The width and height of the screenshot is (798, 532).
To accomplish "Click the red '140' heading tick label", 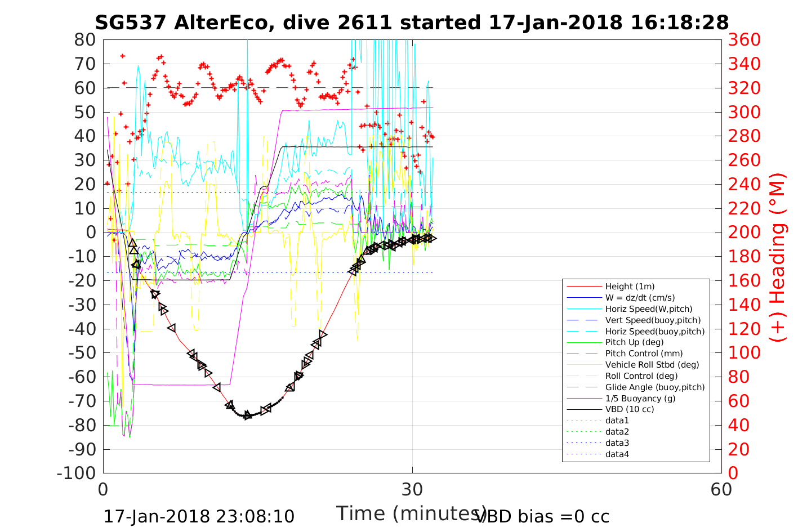I will (744, 305).
